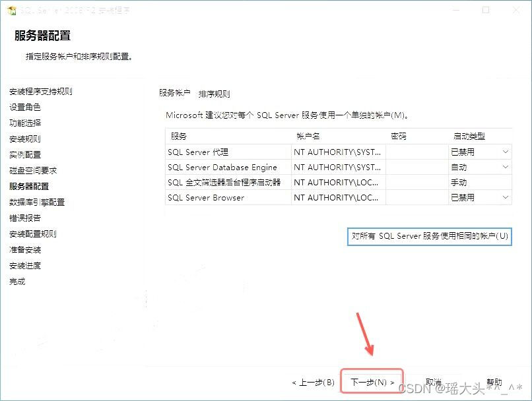Click 服务器配置 in the step list
Viewport: 532px width, 401px height.
pos(29,186)
